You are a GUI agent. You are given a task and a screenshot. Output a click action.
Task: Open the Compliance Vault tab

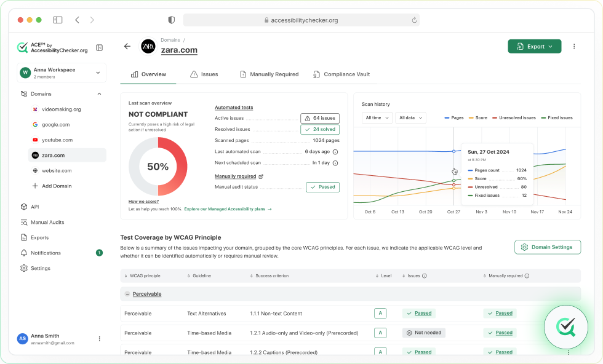pos(341,74)
